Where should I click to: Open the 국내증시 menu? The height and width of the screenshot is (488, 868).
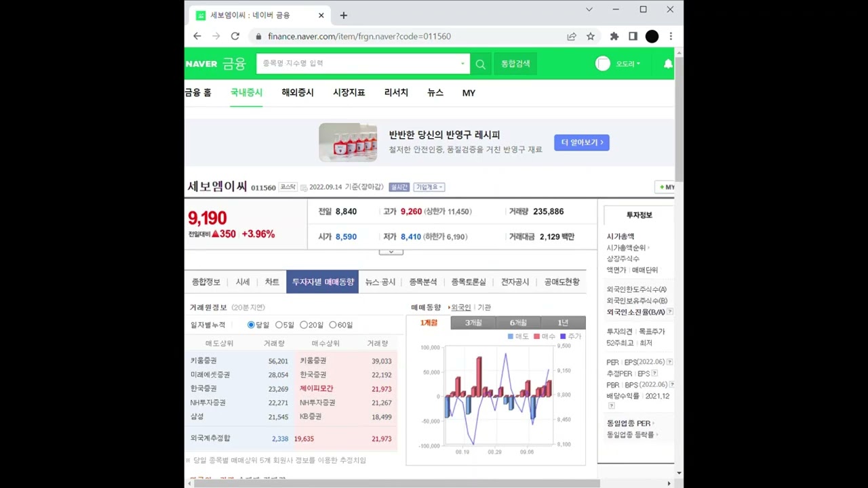click(x=246, y=93)
